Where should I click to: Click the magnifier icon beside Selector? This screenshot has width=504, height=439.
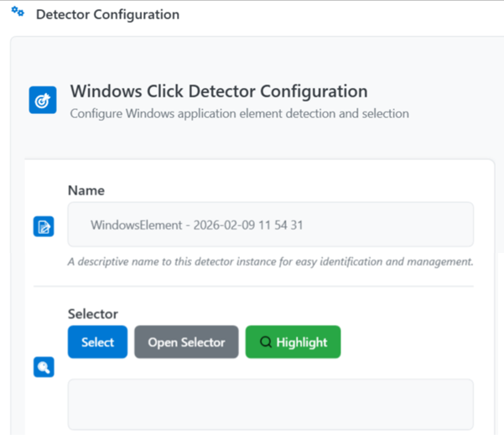[x=44, y=367]
